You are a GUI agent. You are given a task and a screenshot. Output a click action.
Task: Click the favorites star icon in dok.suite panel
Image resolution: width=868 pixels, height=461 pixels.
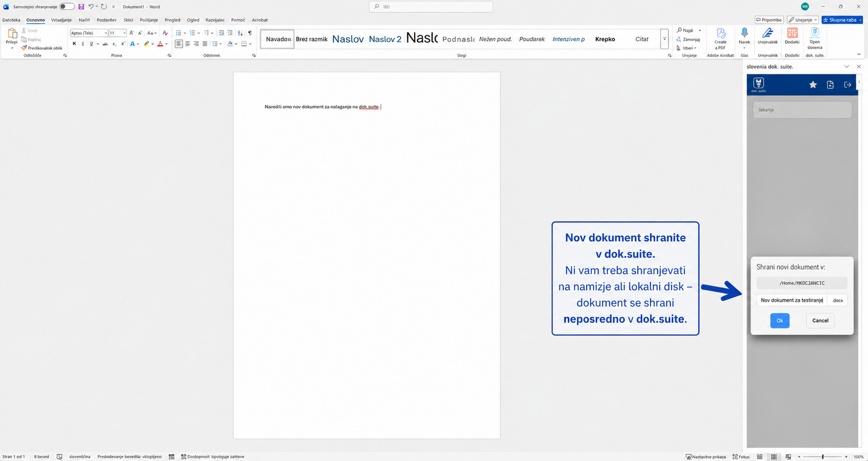click(x=813, y=85)
